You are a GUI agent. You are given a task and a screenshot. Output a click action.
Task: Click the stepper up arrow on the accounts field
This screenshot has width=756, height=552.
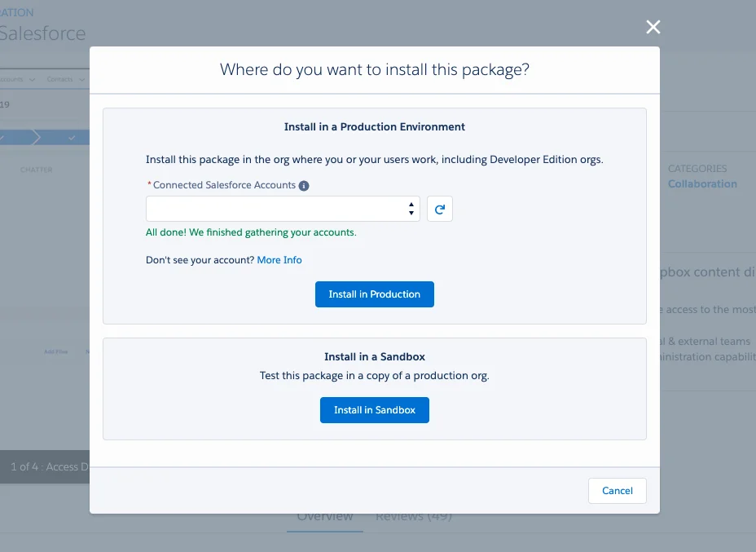(411, 205)
